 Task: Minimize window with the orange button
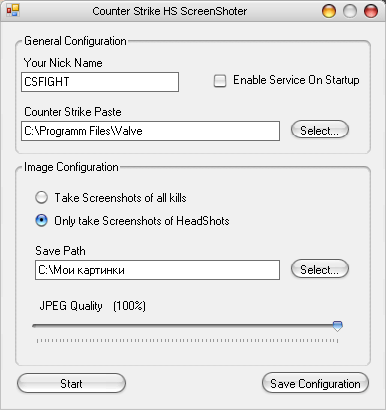click(329, 11)
